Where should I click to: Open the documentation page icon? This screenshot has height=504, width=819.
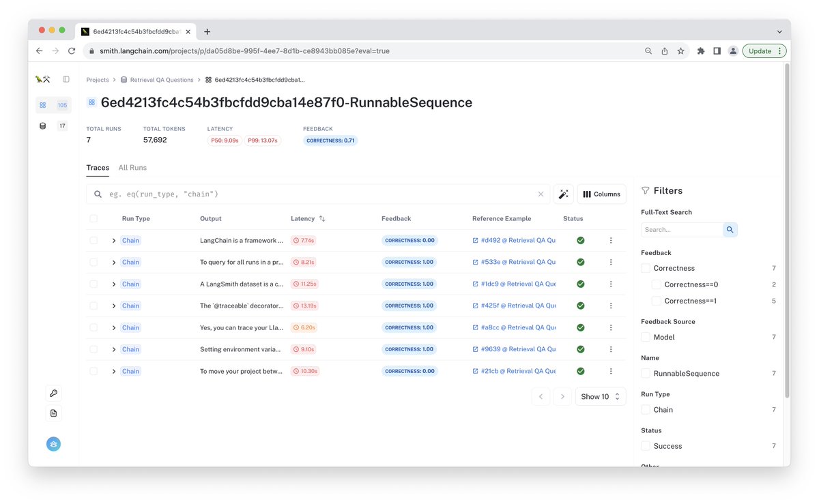[54, 413]
